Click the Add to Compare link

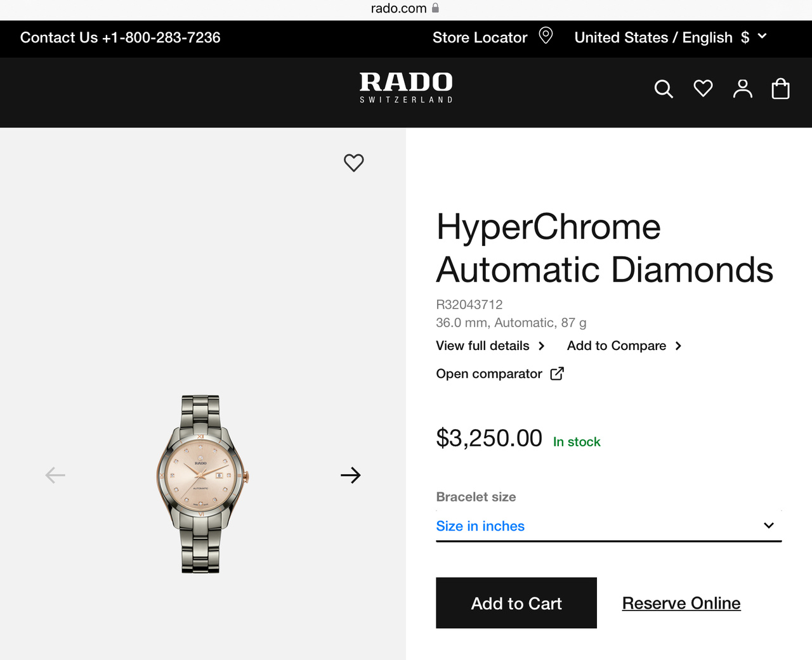(x=617, y=346)
